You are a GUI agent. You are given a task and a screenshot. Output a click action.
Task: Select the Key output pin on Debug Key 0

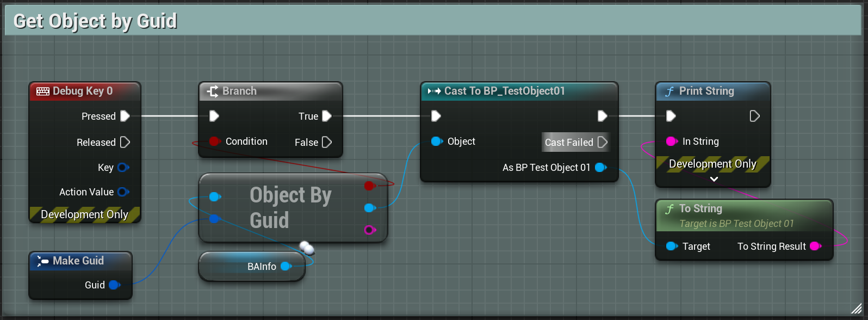click(x=123, y=167)
